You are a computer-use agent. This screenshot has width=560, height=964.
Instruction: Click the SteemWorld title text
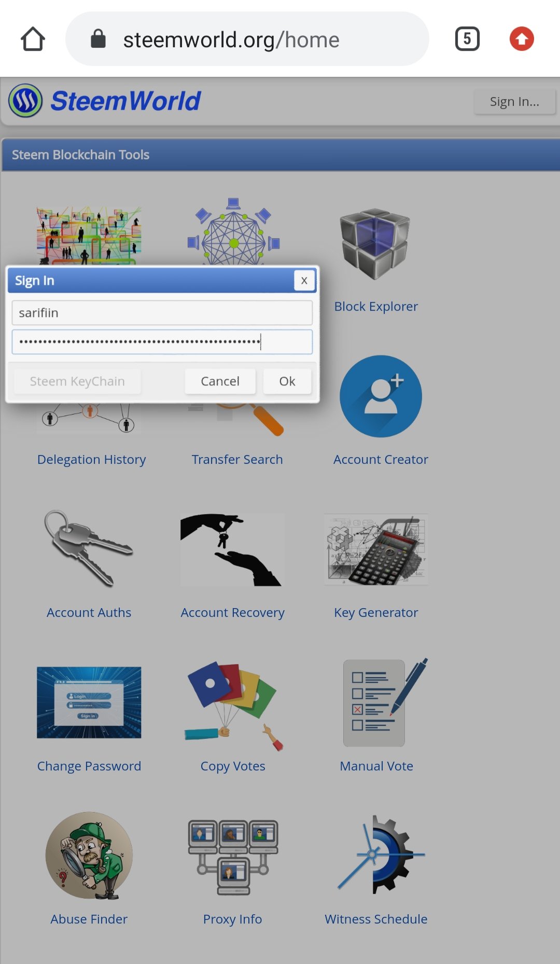coord(125,101)
